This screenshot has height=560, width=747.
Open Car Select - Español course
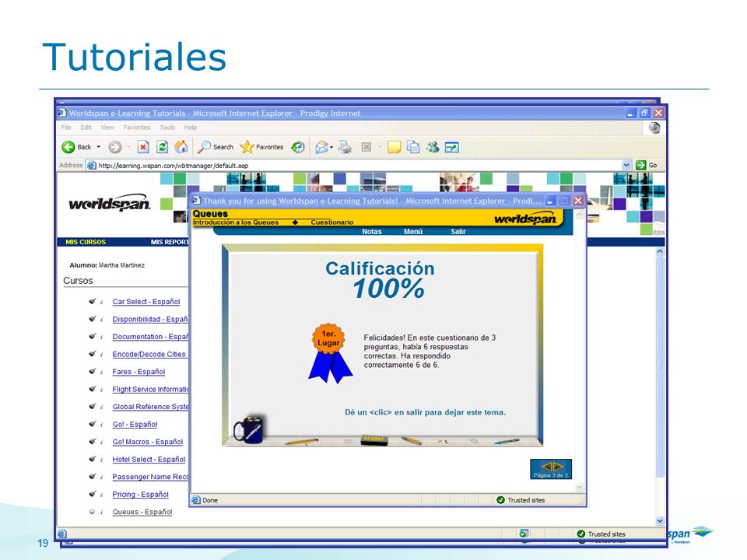point(146,302)
